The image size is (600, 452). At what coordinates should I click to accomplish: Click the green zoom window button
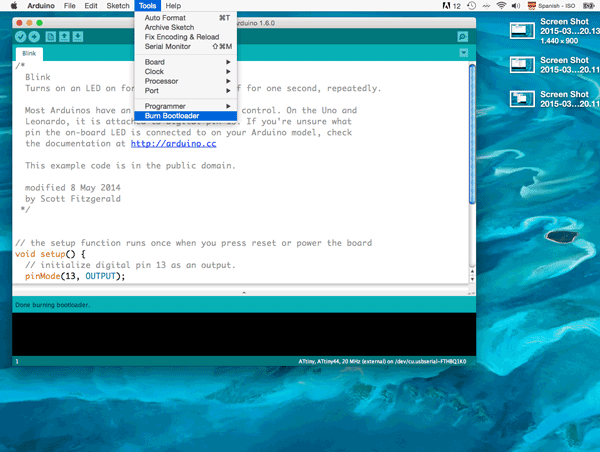click(x=39, y=23)
